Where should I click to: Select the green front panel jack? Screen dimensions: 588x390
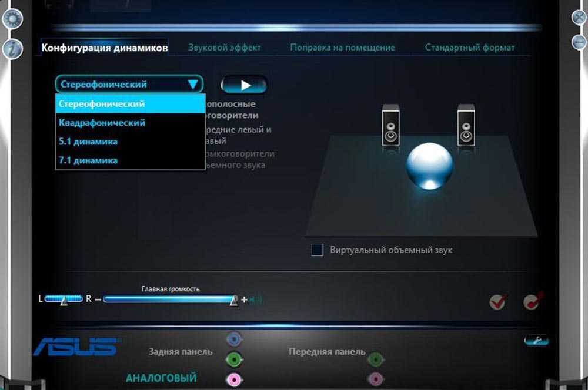[375, 359]
